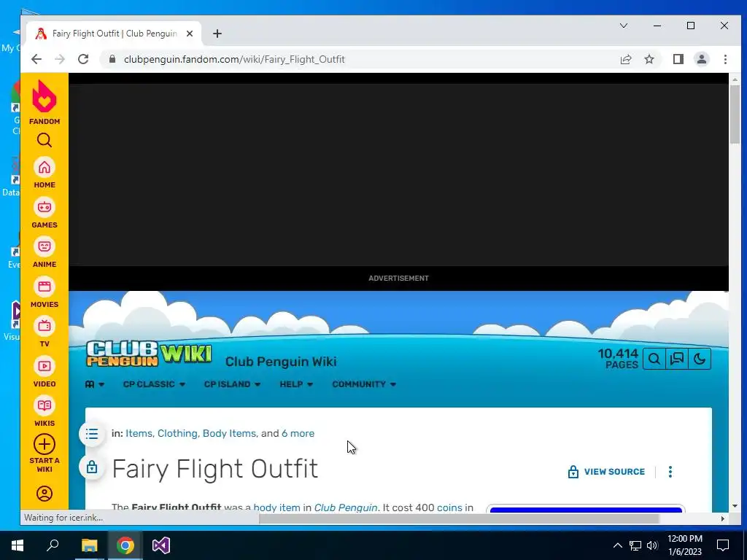Go back to previous page
The image size is (747, 560).
pyautogui.click(x=36, y=59)
